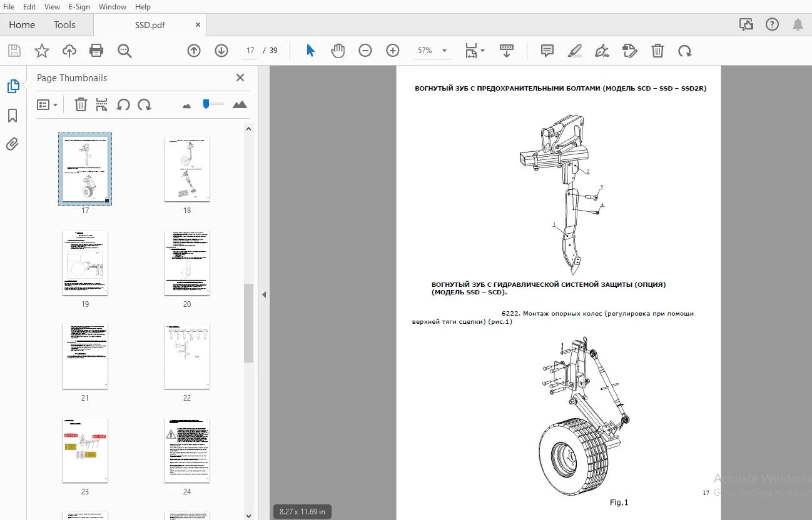812x520 pixels.
Task: Select page 20 thumbnail
Action: pos(187,263)
